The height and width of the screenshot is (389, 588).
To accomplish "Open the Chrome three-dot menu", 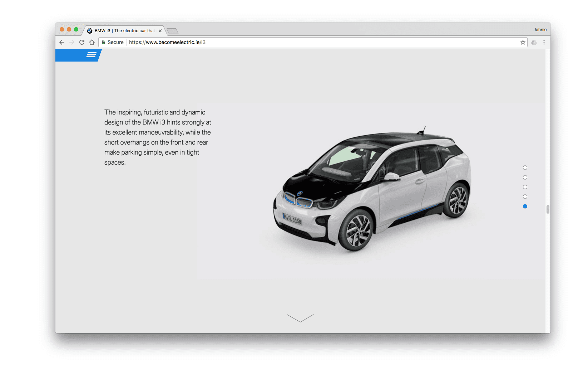I will click(544, 42).
